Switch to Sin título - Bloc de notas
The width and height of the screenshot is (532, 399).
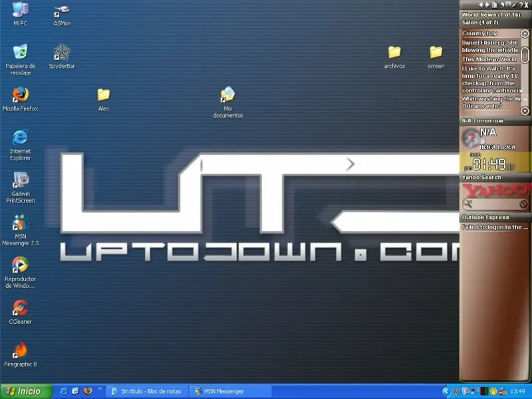tap(147, 391)
